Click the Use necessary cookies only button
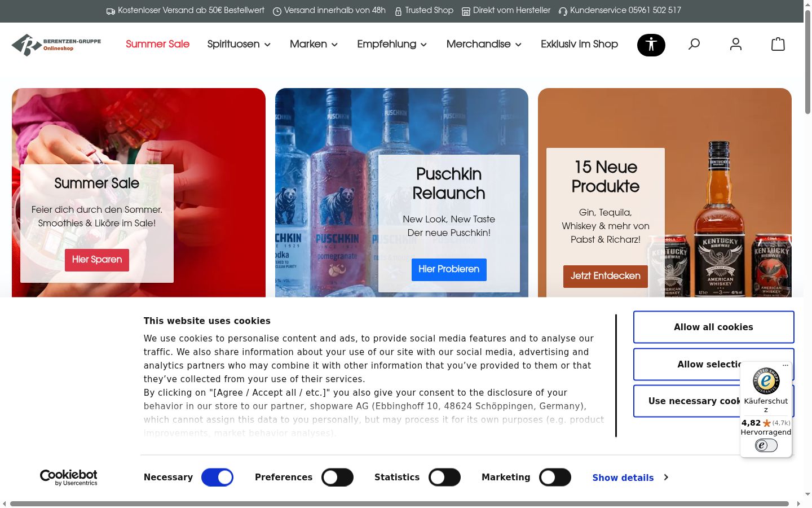 (x=713, y=401)
